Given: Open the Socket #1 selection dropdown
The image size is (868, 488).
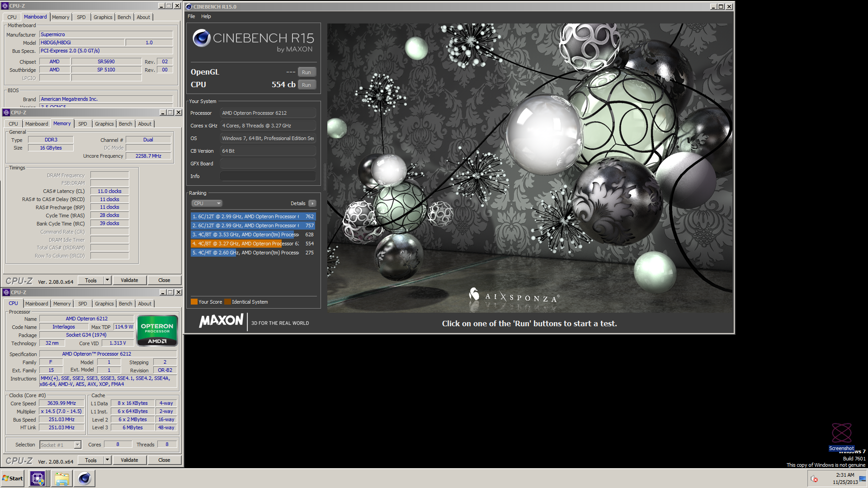Looking at the screenshot, I should point(60,445).
